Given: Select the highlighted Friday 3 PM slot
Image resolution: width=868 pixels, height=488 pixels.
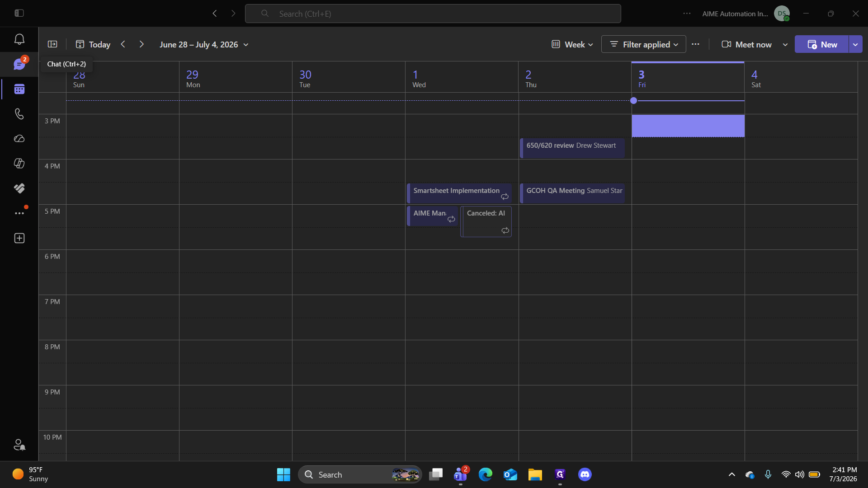Looking at the screenshot, I should click(x=688, y=126).
